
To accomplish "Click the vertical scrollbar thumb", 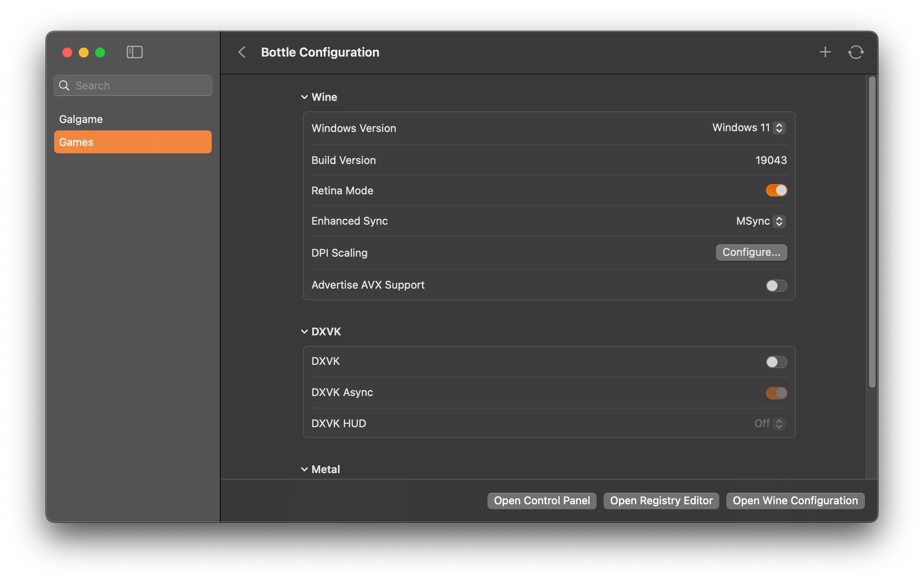I will click(x=872, y=232).
